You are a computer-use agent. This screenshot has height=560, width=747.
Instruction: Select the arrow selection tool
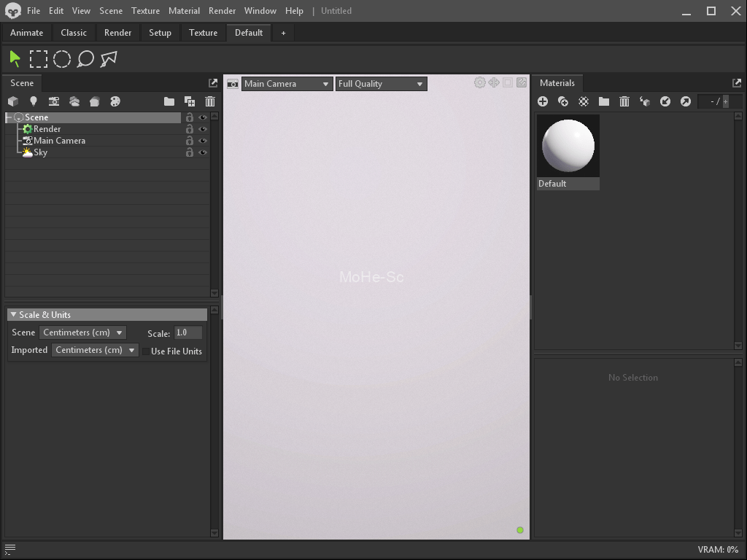[x=13, y=58]
